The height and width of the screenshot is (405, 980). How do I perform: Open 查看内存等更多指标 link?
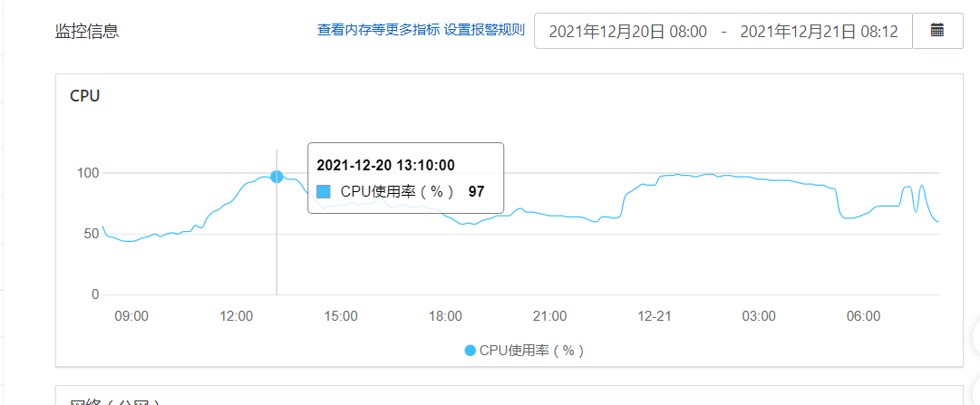point(378,30)
